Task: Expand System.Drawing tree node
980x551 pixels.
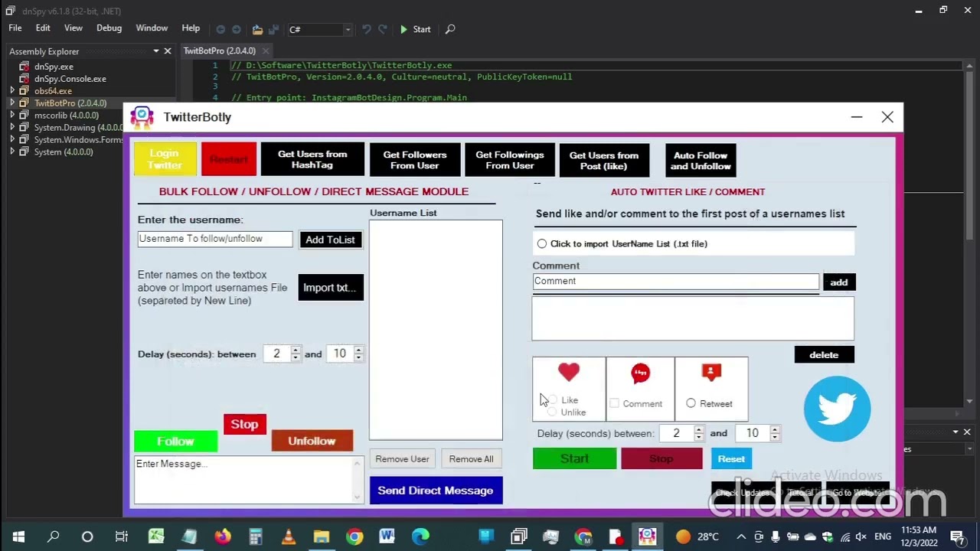Action: pyautogui.click(x=12, y=128)
